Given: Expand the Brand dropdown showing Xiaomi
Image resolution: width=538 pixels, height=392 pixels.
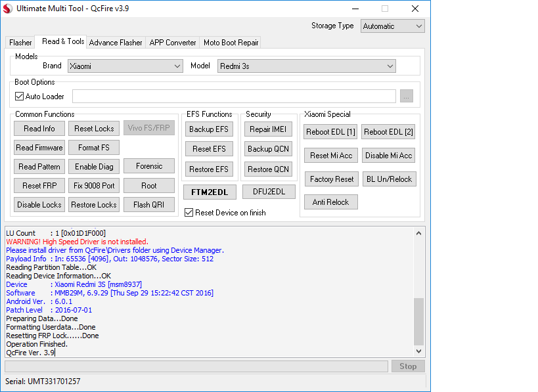Looking at the screenshot, I should click(125, 66).
